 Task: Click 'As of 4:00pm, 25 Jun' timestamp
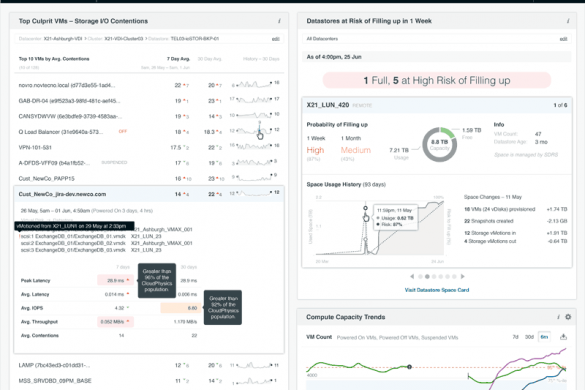pos(334,57)
